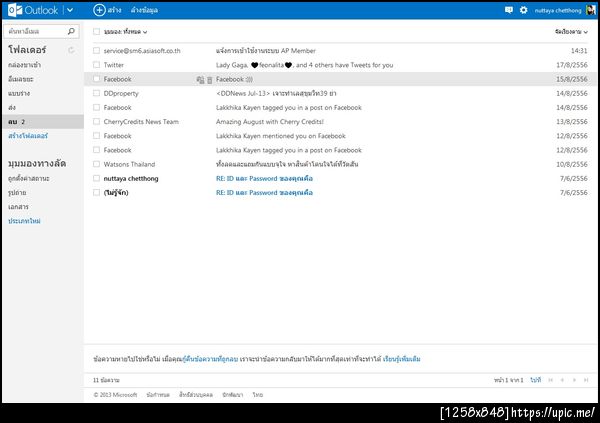Open the Outlook app switcher chevron
The image size is (600, 423).
tap(70, 10)
